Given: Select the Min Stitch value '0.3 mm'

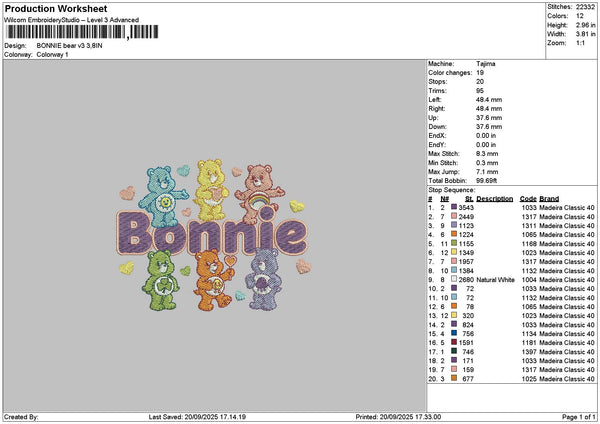Looking at the screenshot, I should (487, 163).
